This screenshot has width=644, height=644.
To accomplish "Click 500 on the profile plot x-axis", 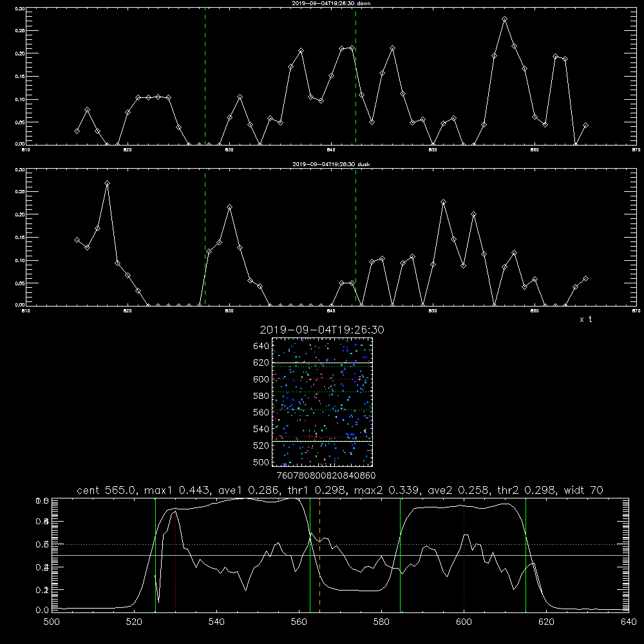I will [x=52, y=622].
